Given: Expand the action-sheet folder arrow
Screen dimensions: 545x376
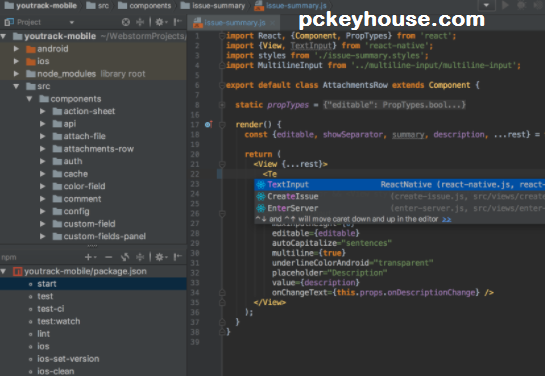Looking at the screenshot, I should click(x=42, y=111).
